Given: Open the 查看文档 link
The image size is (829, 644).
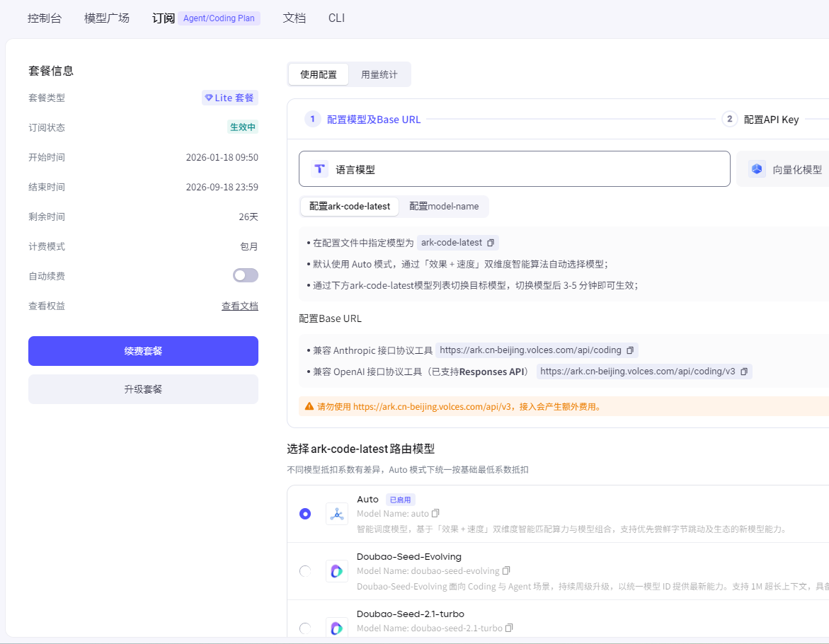Looking at the screenshot, I should [x=240, y=306].
